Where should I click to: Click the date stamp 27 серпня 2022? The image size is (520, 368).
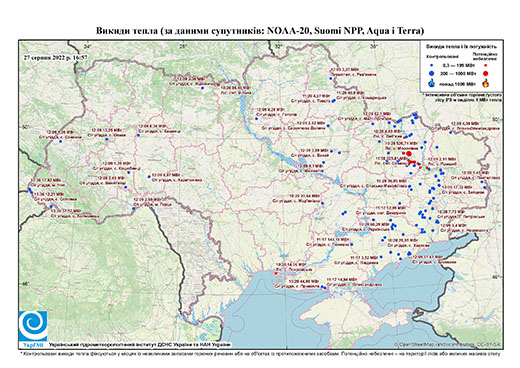[56, 57]
